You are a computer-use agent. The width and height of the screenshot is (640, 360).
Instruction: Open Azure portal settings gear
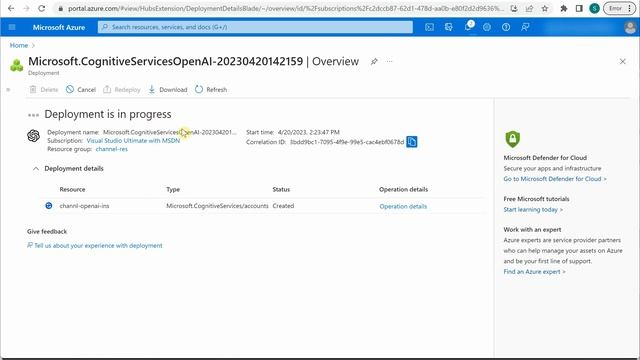pos(487,27)
